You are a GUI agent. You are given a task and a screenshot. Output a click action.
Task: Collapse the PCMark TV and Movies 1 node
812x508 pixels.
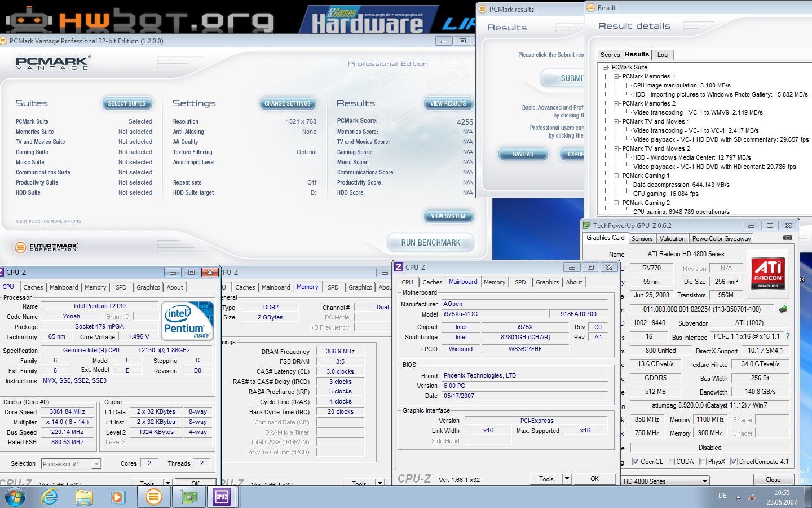point(616,121)
